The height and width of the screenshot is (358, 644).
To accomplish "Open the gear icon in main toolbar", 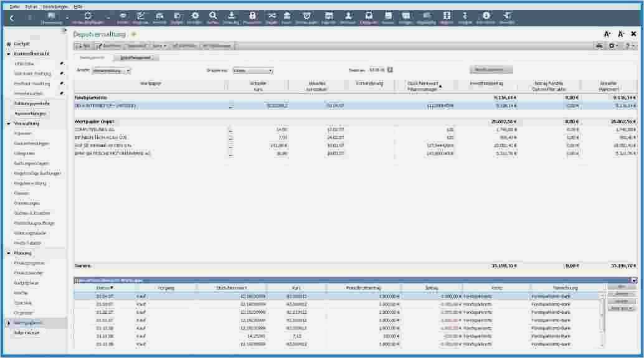I will pyautogui.click(x=195, y=16).
